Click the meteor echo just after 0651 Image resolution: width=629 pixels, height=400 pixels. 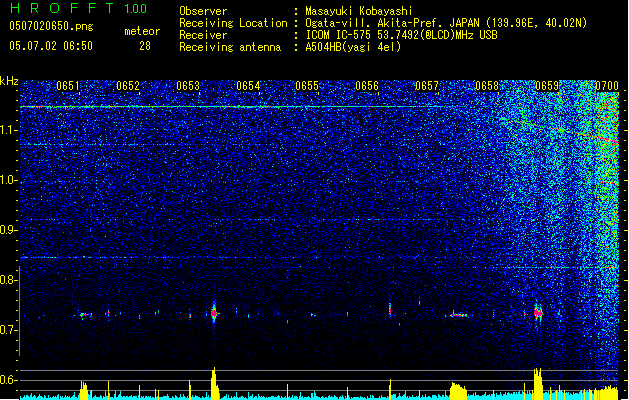pos(84,315)
